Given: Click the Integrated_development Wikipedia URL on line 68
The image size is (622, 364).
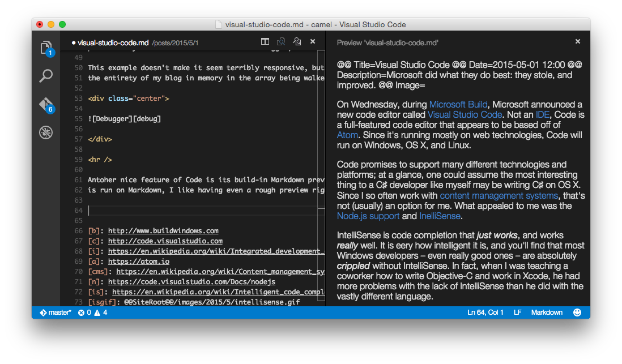Looking at the screenshot, I should pyautogui.click(x=216, y=251).
